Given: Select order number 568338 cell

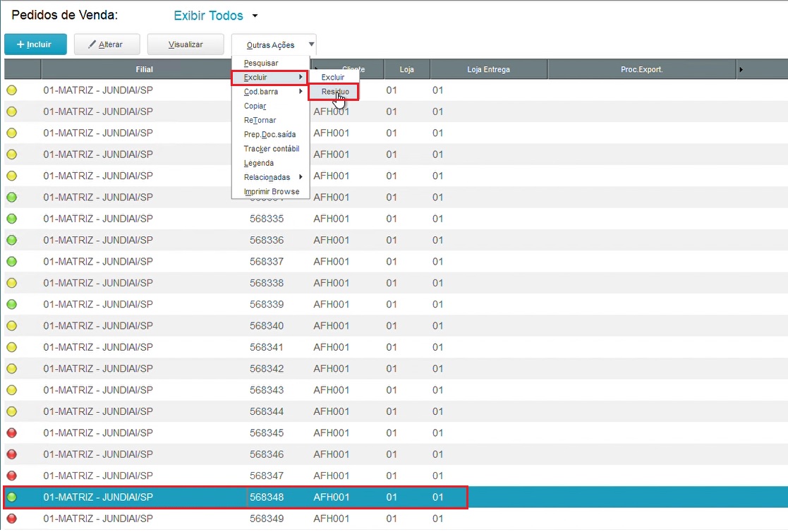Looking at the screenshot, I should point(267,283).
